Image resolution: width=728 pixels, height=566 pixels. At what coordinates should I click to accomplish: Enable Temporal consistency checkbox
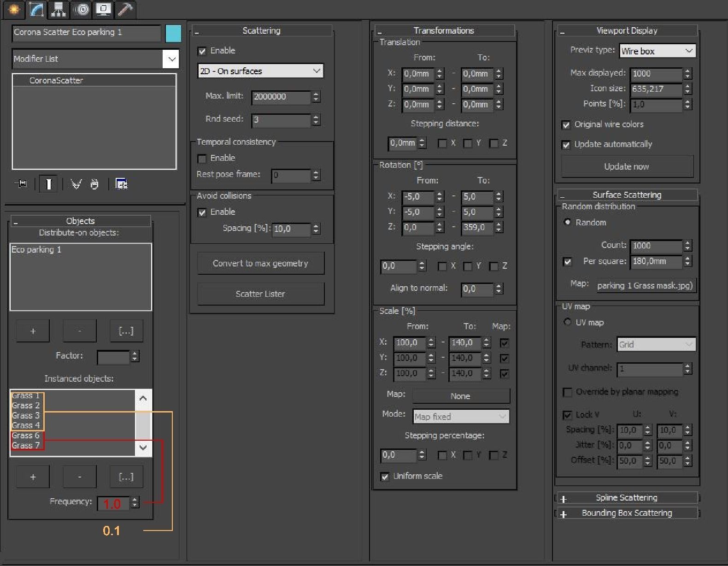click(x=202, y=159)
